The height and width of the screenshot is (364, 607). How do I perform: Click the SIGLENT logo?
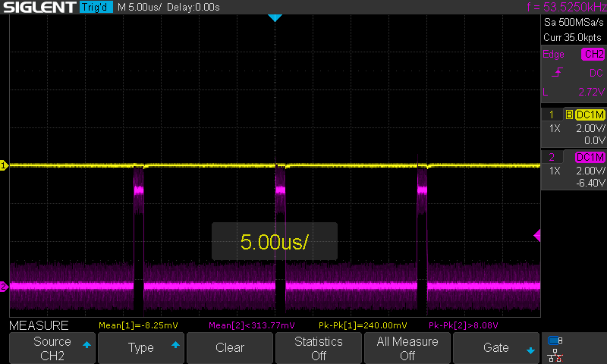(39, 7)
